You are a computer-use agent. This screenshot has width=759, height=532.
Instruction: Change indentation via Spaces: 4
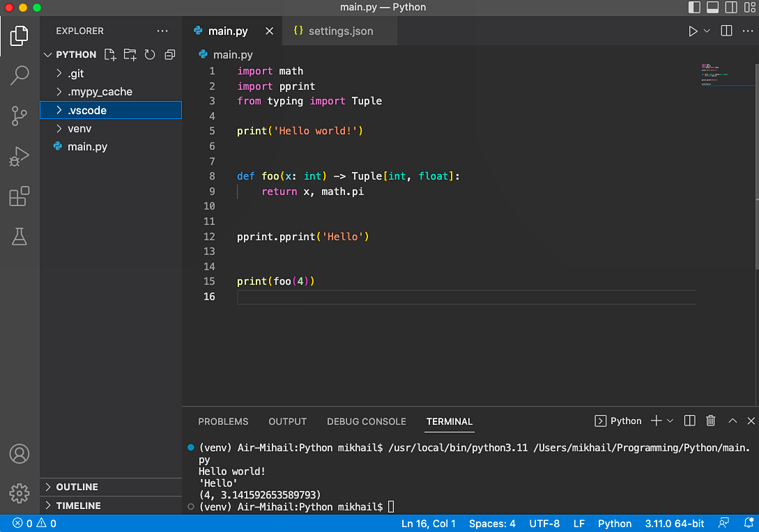click(x=492, y=523)
